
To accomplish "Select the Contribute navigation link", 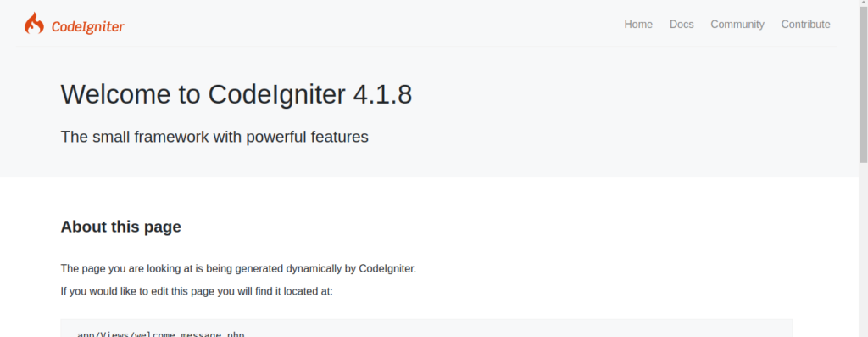I will pos(805,25).
